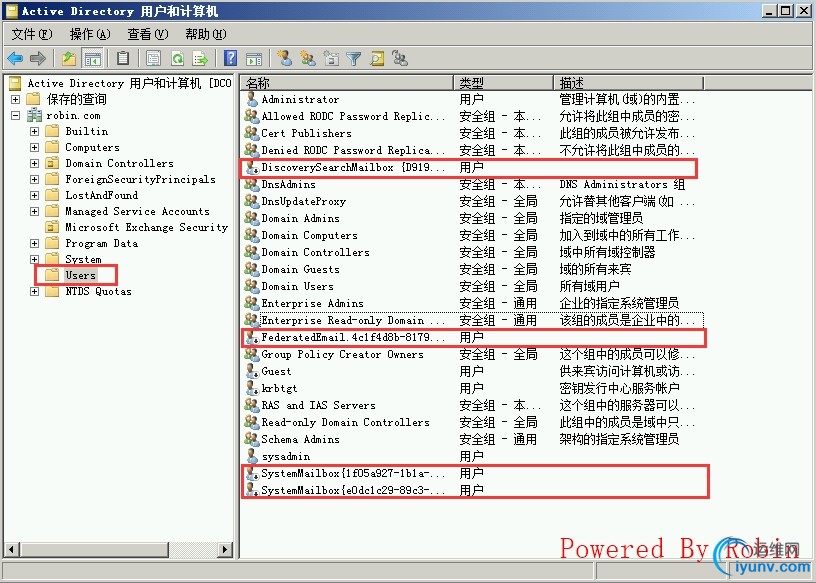Open the 操作(A) menu
Viewport: 816px width, 583px height.
coord(90,34)
